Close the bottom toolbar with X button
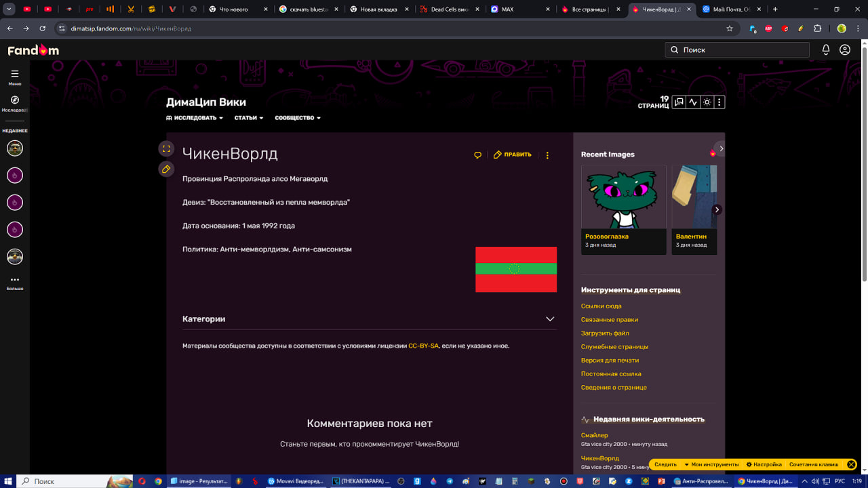The image size is (868, 488). [x=851, y=464]
